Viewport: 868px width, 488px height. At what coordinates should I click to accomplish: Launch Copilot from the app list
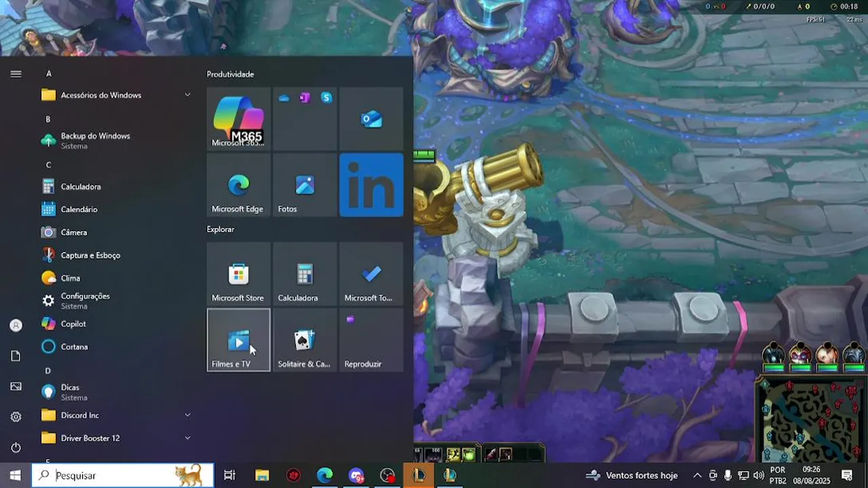tap(116, 324)
